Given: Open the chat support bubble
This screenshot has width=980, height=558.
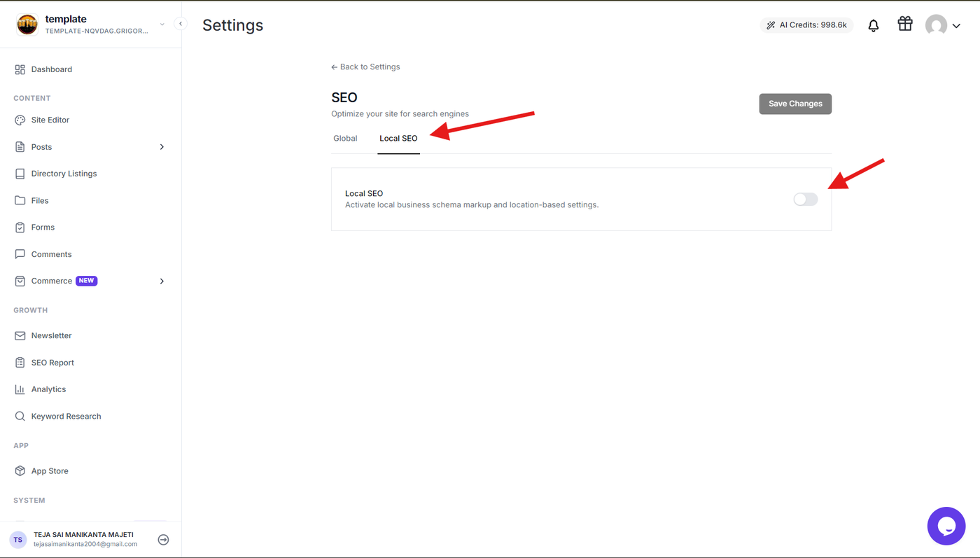Looking at the screenshot, I should tap(946, 526).
